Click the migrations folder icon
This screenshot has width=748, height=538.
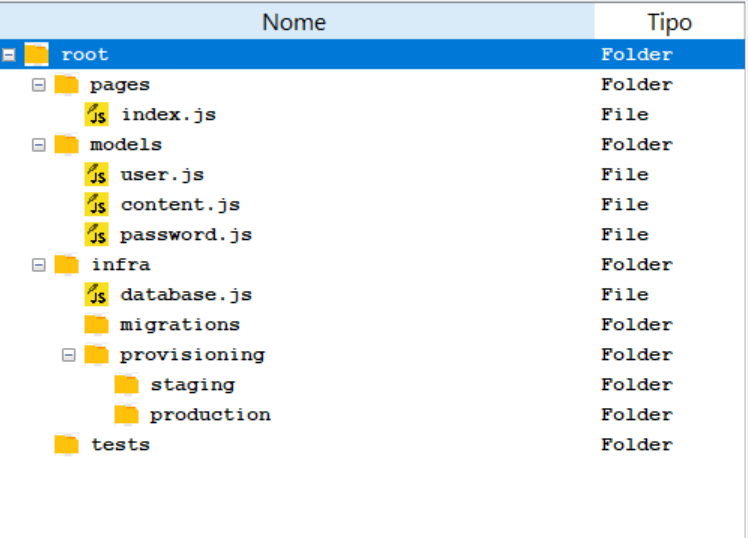point(97,324)
